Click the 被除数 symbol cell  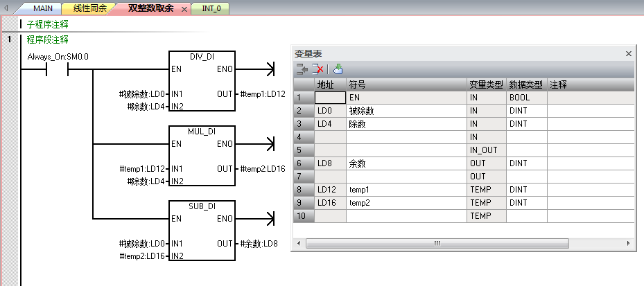coord(407,111)
